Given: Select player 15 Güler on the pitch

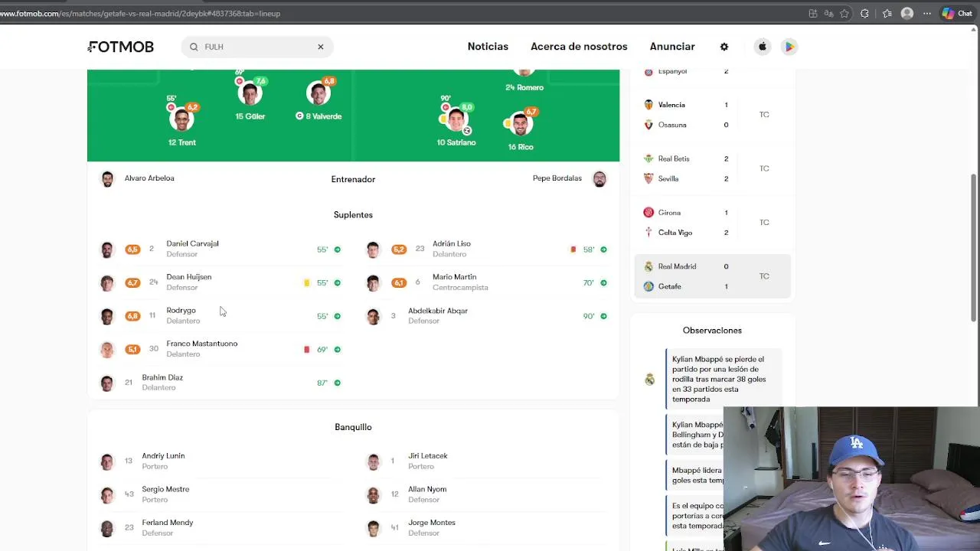Looking at the screenshot, I should [x=250, y=97].
